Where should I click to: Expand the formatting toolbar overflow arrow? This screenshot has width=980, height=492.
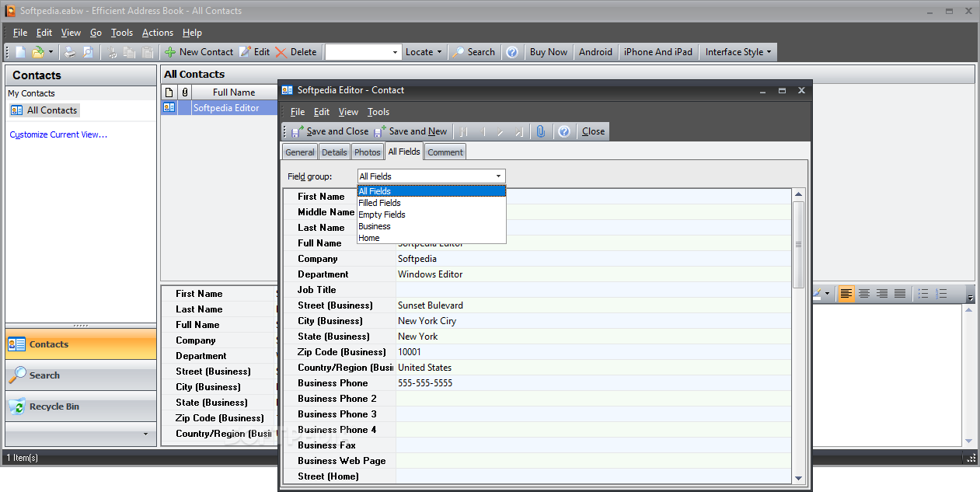point(970,296)
